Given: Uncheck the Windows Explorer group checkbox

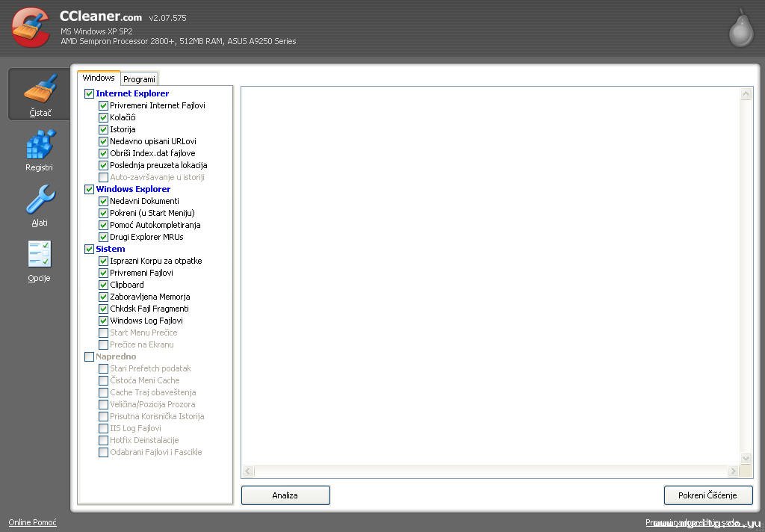Looking at the screenshot, I should 90,189.
